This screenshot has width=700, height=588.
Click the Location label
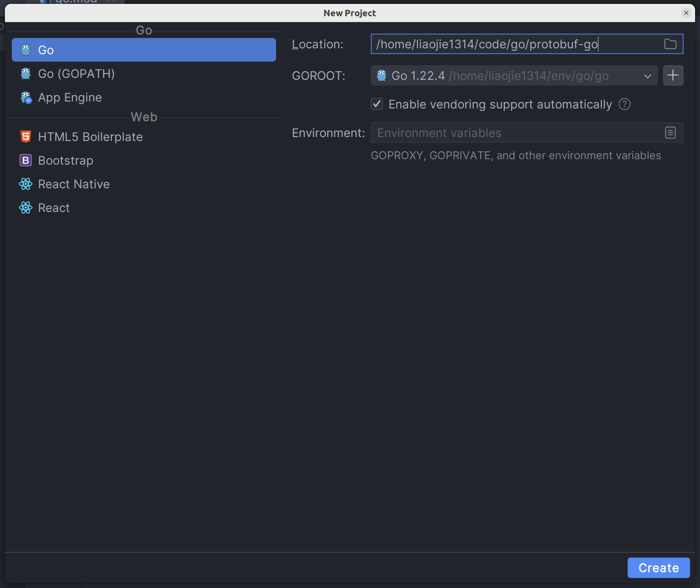tap(317, 44)
